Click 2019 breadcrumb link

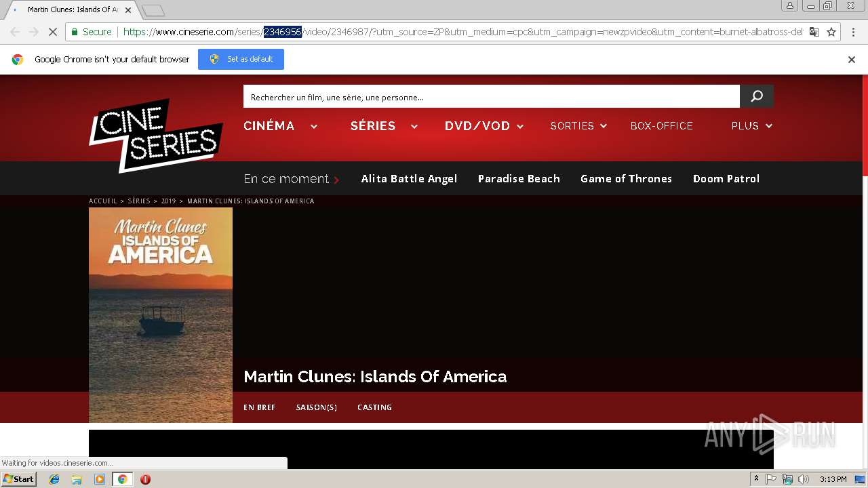[168, 201]
